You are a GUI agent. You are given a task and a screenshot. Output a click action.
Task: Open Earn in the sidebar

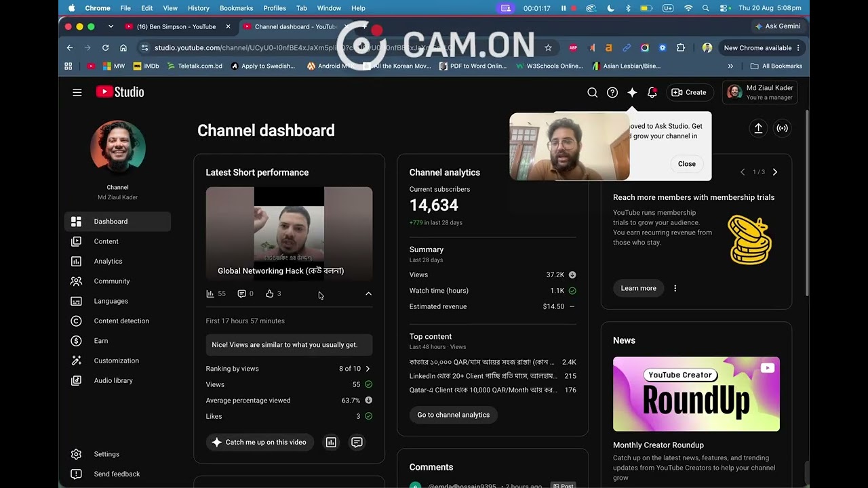pyautogui.click(x=117, y=341)
